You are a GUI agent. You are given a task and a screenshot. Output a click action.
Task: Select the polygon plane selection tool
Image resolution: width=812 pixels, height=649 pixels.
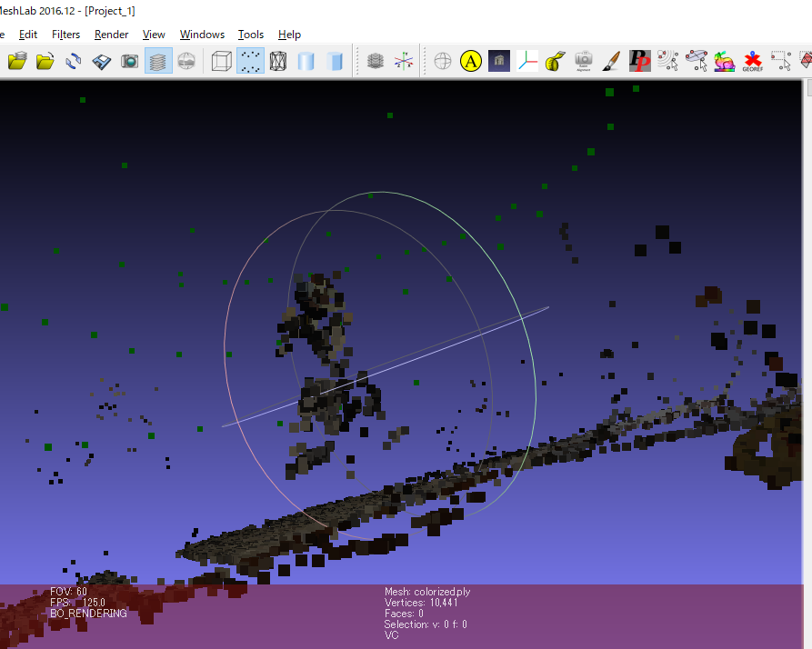(697, 61)
